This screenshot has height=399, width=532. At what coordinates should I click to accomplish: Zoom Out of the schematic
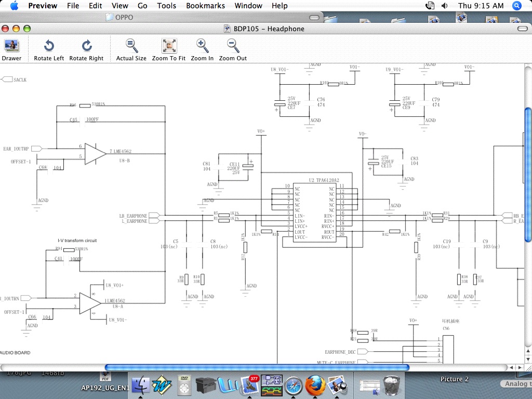(233, 50)
